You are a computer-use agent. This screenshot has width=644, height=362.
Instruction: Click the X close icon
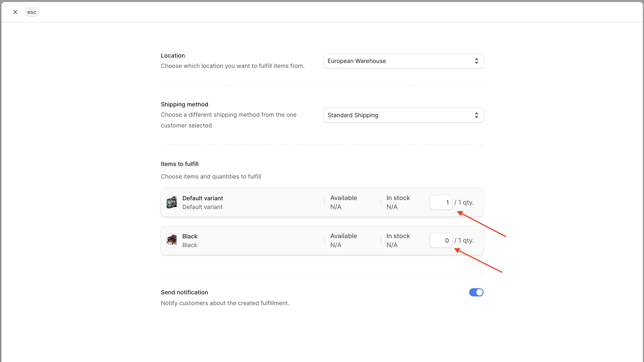click(x=15, y=12)
